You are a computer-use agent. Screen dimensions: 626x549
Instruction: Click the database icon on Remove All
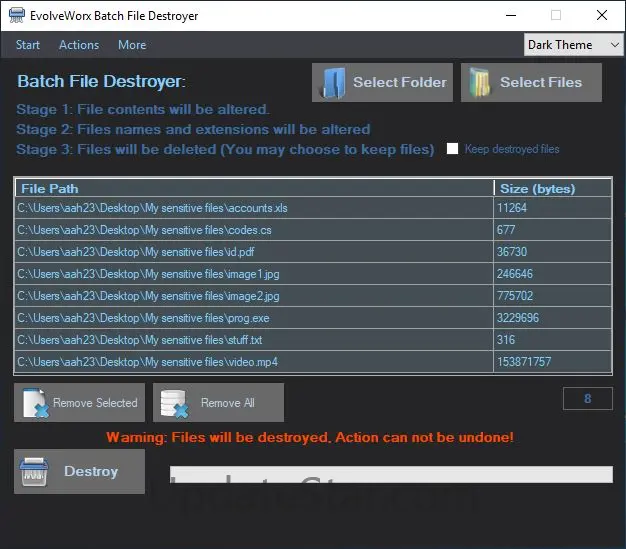click(x=174, y=403)
